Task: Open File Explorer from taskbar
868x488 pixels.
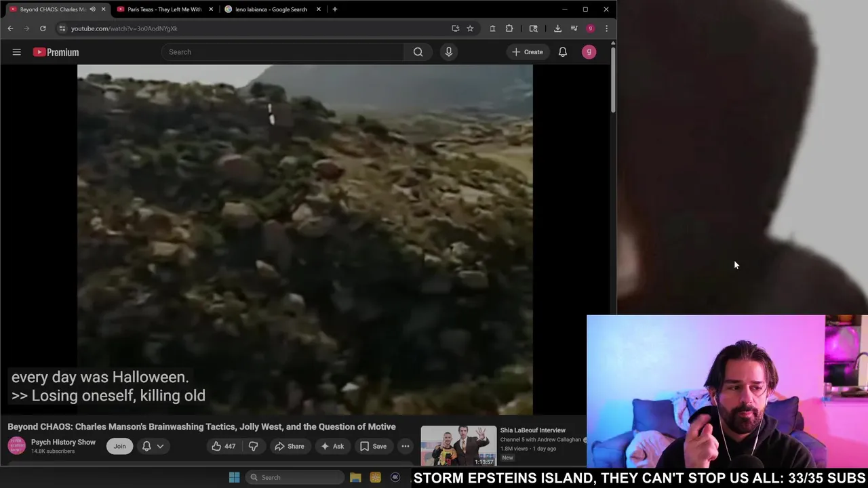Action: coord(355,477)
